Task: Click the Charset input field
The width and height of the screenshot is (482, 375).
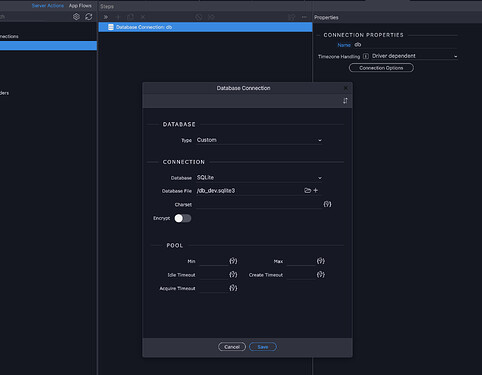Action: coord(259,204)
